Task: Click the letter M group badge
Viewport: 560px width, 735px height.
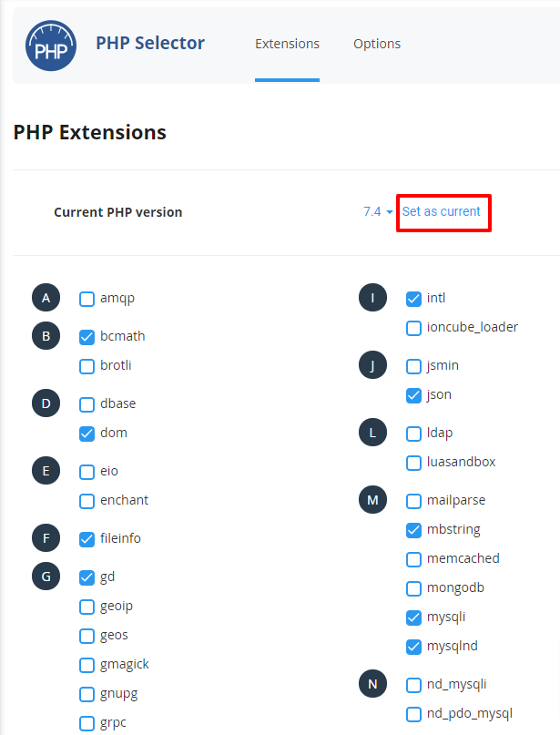Action: click(x=372, y=500)
